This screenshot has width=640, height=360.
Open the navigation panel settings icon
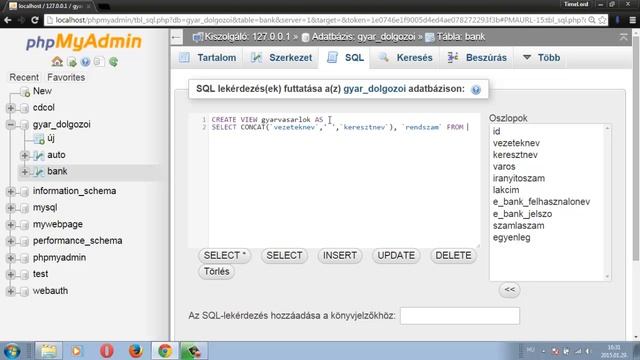[99, 62]
